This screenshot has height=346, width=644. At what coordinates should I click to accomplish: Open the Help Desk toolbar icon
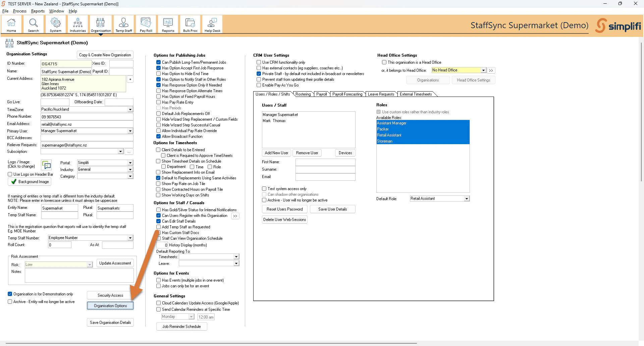coord(212,24)
